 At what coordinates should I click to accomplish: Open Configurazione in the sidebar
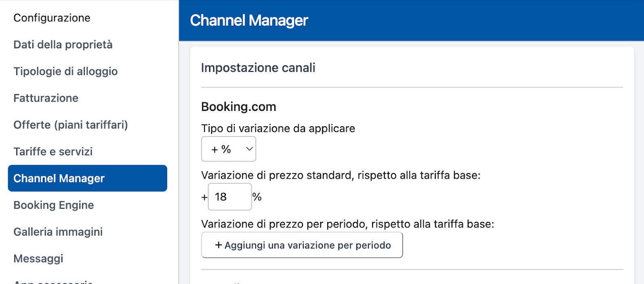click(x=52, y=18)
